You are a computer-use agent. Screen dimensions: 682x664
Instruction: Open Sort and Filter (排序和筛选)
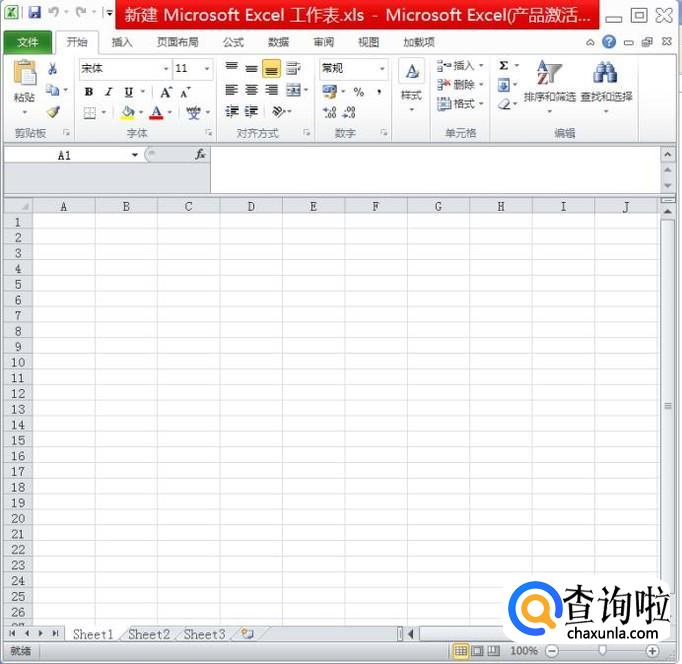pos(549,86)
